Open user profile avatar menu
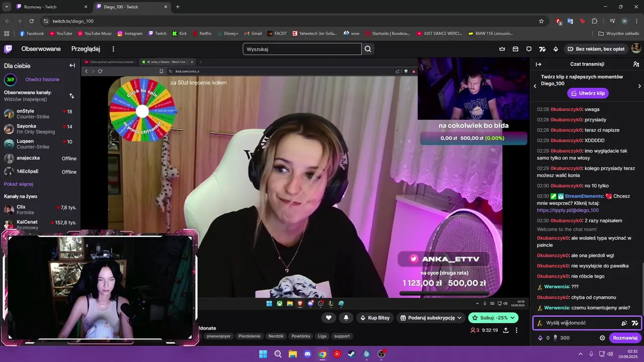Image resolution: width=644 pixels, height=362 pixels. [x=636, y=49]
